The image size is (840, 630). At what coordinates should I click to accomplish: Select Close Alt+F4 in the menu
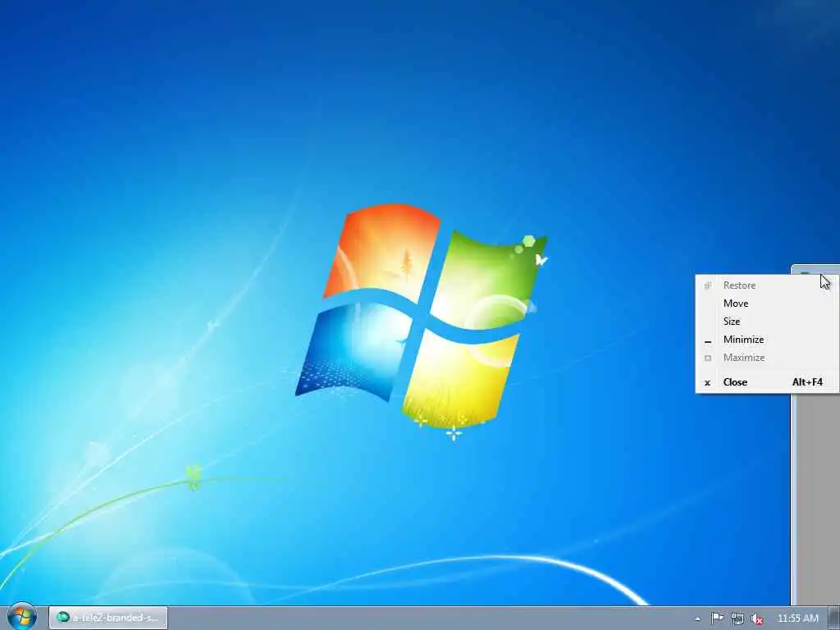pos(767,382)
